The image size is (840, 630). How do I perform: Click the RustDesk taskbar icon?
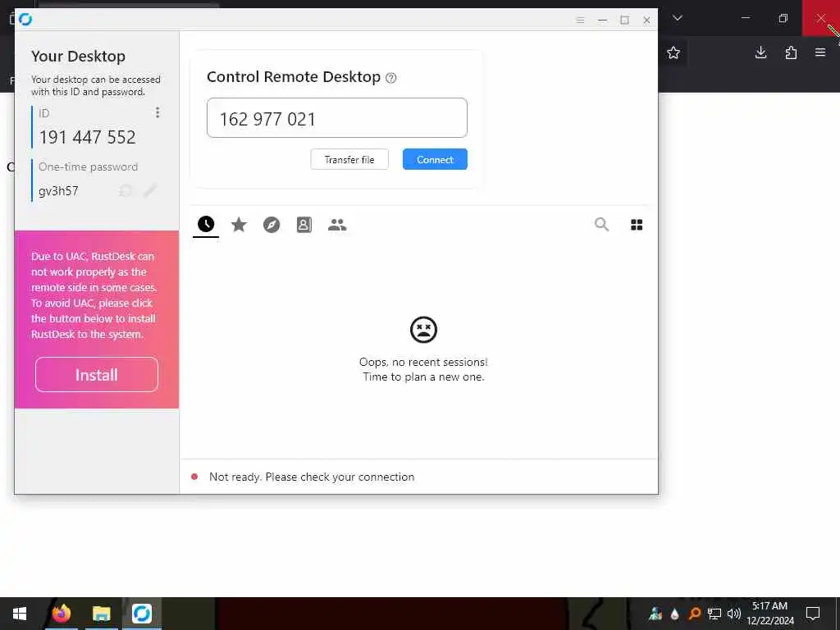pos(142,614)
